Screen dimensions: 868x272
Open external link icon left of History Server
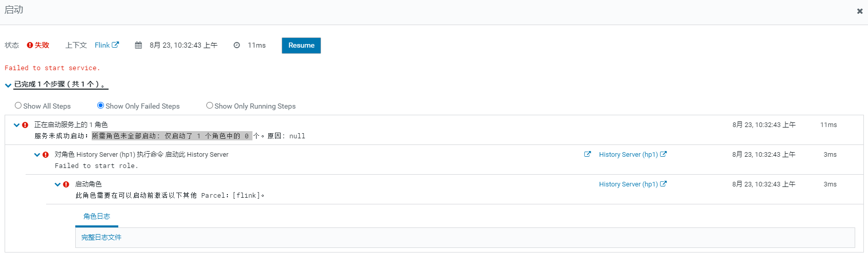587,154
